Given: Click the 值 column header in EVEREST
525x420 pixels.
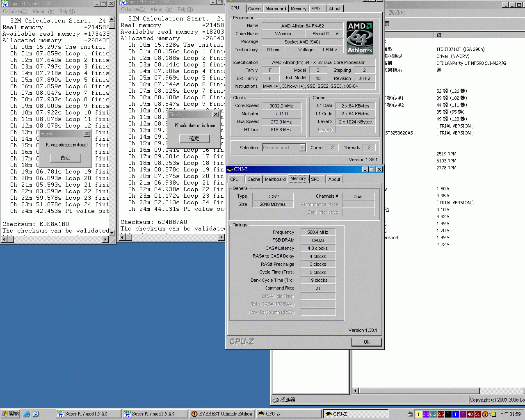Looking at the screenshot, I should coord(479,35).
